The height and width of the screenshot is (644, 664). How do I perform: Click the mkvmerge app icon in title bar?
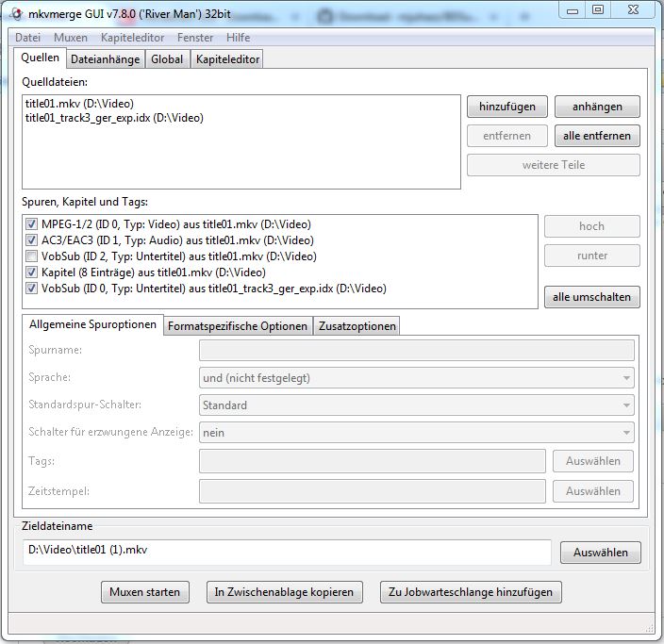point(16,14)
